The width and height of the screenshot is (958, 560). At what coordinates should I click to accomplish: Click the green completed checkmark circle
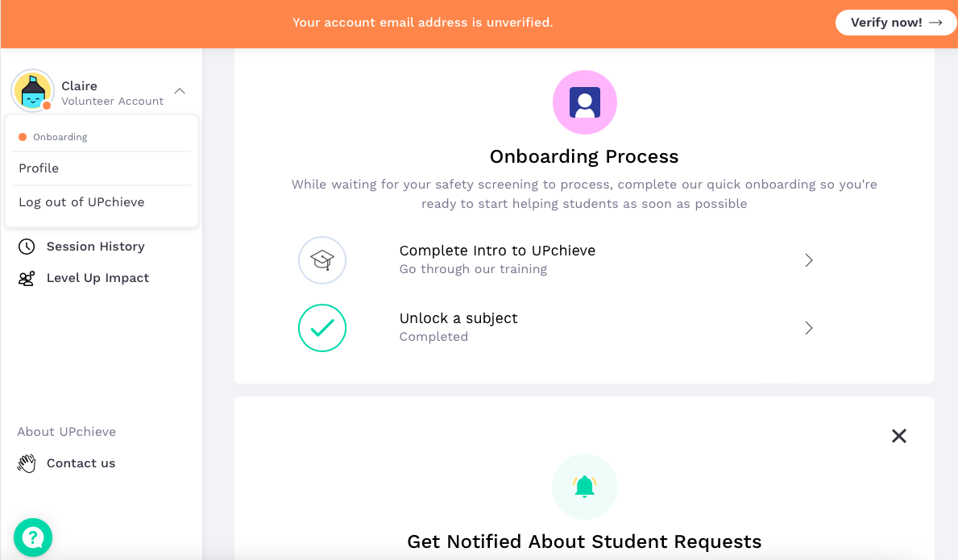tap(322, 328)
